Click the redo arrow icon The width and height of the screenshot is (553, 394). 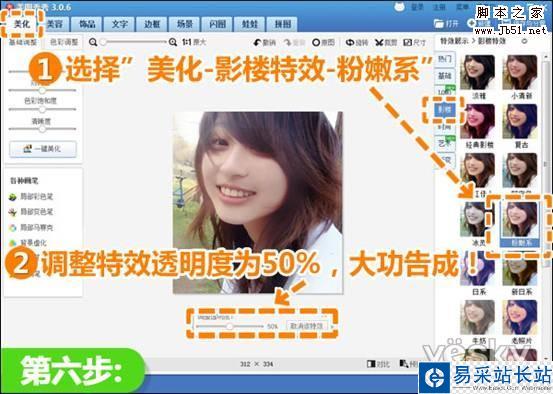pos(288,43)
